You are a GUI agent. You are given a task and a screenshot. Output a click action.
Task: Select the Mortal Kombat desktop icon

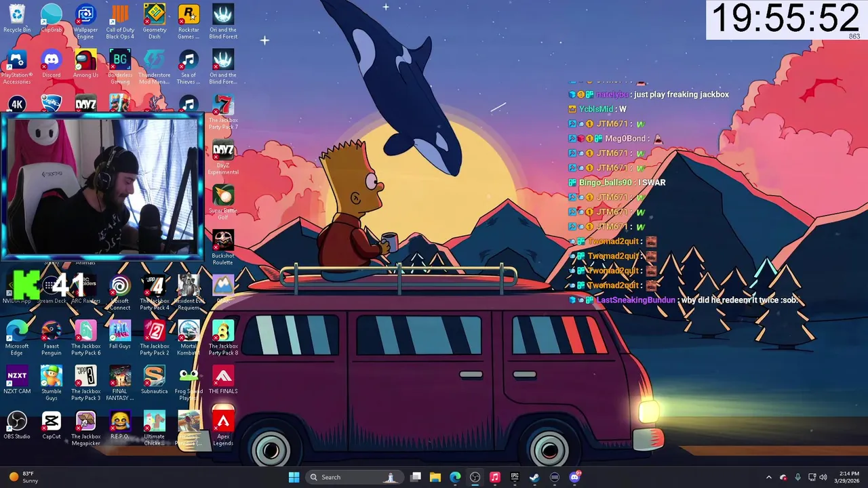pos(189,339)
